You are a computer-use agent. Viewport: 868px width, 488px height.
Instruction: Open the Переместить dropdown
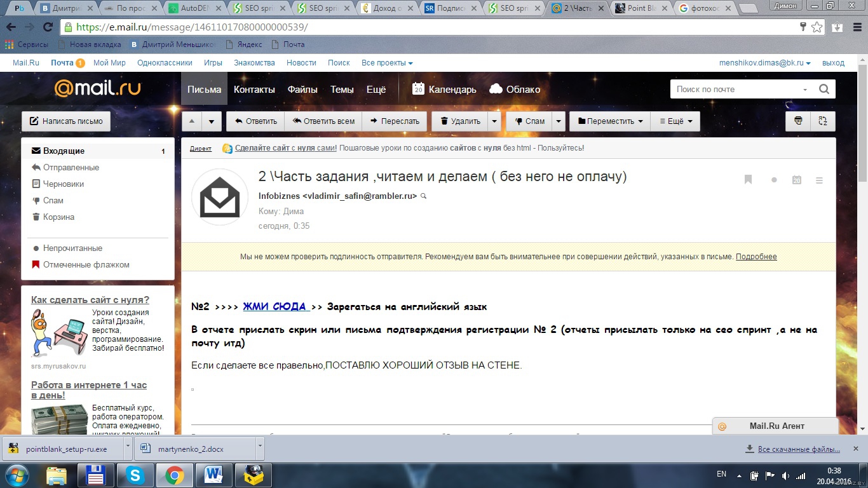coord(610,121)
